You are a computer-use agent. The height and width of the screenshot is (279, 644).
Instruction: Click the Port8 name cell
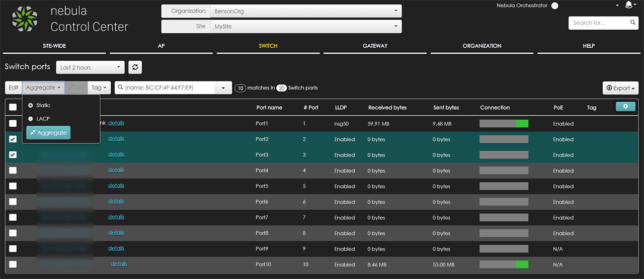coord(262,233)
